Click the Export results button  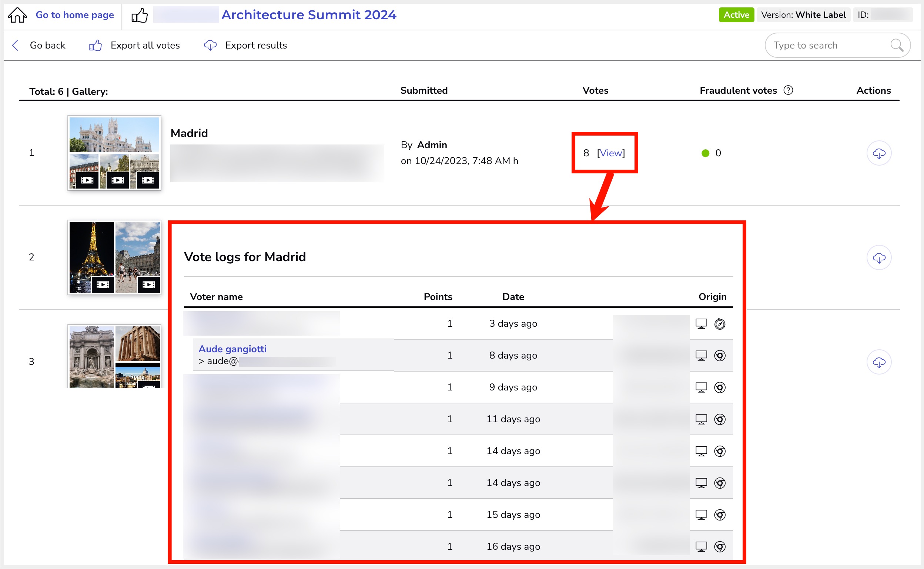256,45
